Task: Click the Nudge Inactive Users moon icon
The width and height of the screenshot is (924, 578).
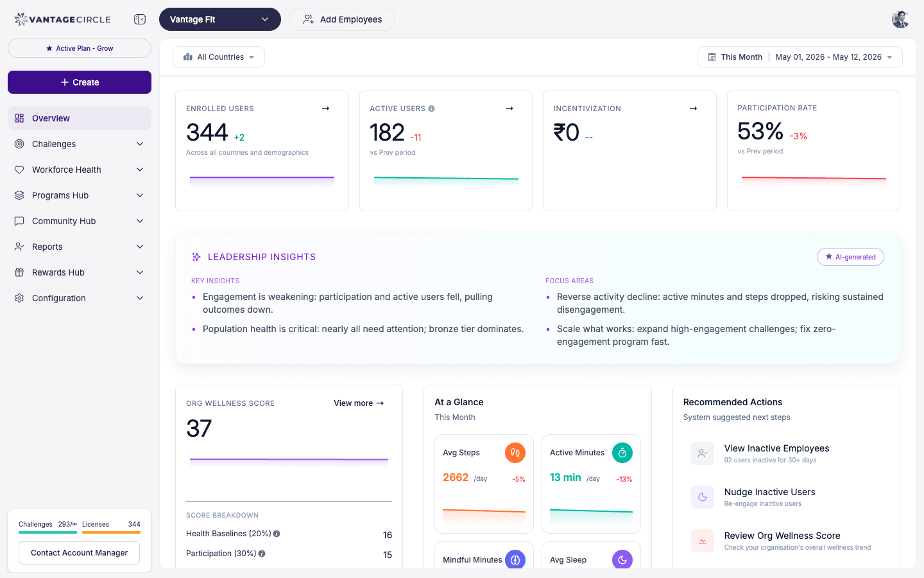Action: click(703, 497)
